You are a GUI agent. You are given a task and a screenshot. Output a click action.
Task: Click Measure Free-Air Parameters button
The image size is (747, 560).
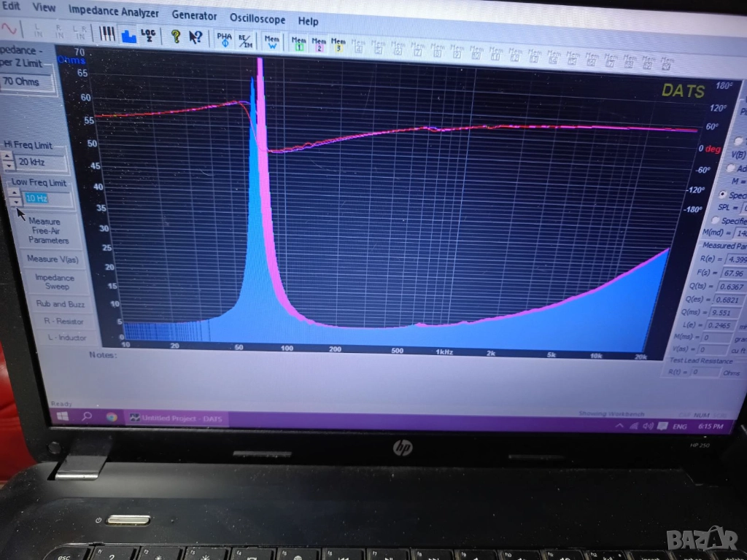48,230
